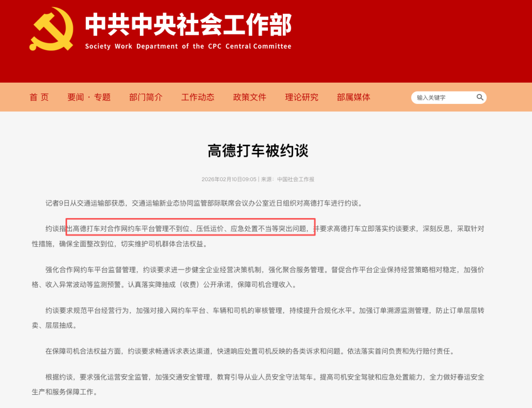Click the paragraph starting 约谈要求规范平台

[x=258, y=318]
